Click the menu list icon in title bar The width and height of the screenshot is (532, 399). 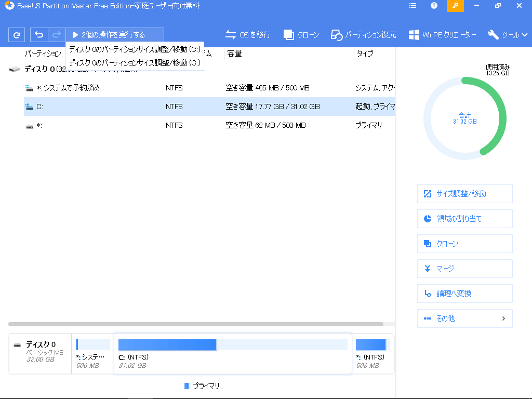click(x=413, y=6)
